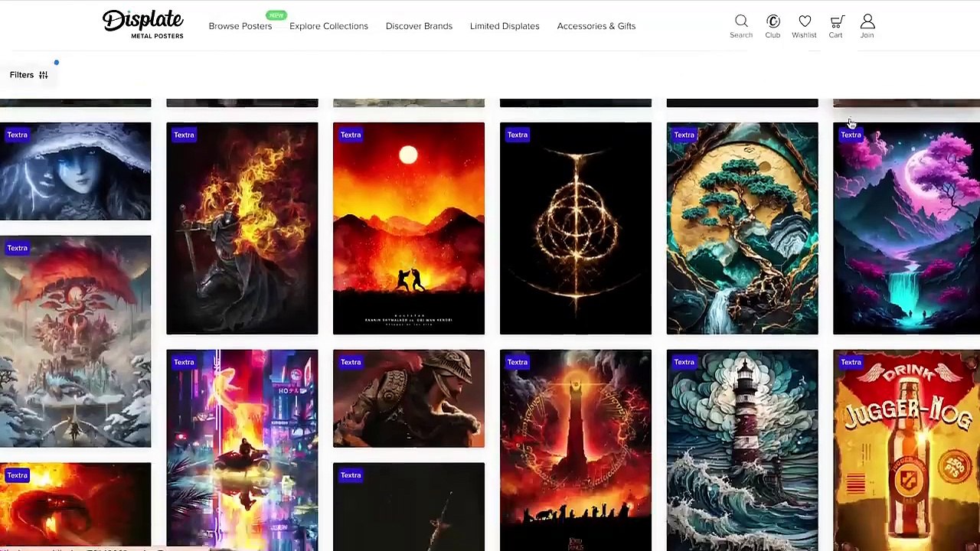Click Textra badge on cyberpunk motorcycle poster
Screen dimensions: 980x551
tap(184, 362)
